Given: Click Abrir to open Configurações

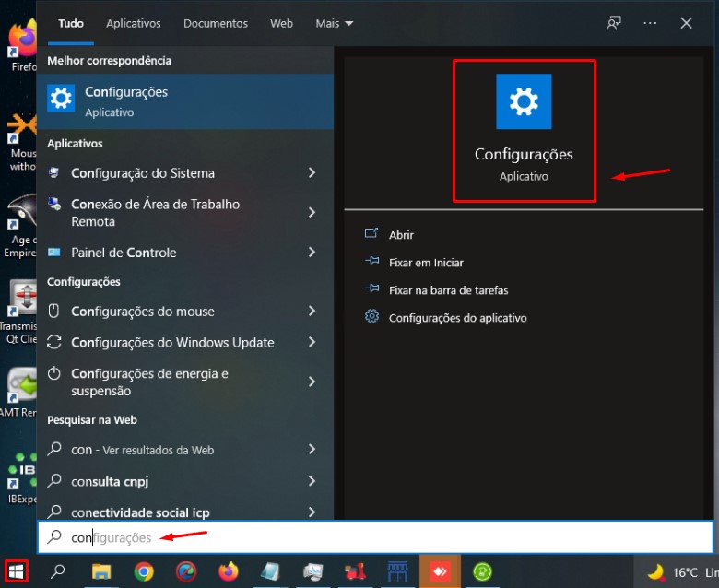Looking at the screenshot, I should coord(401,235).
